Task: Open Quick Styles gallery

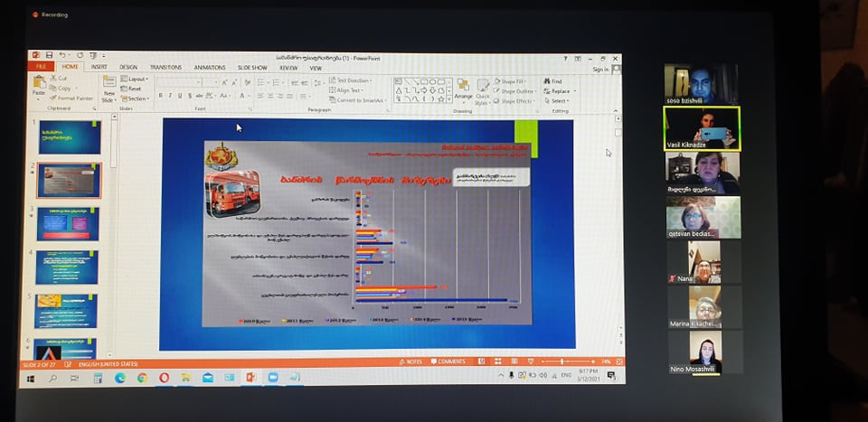Action: [483, 91]
